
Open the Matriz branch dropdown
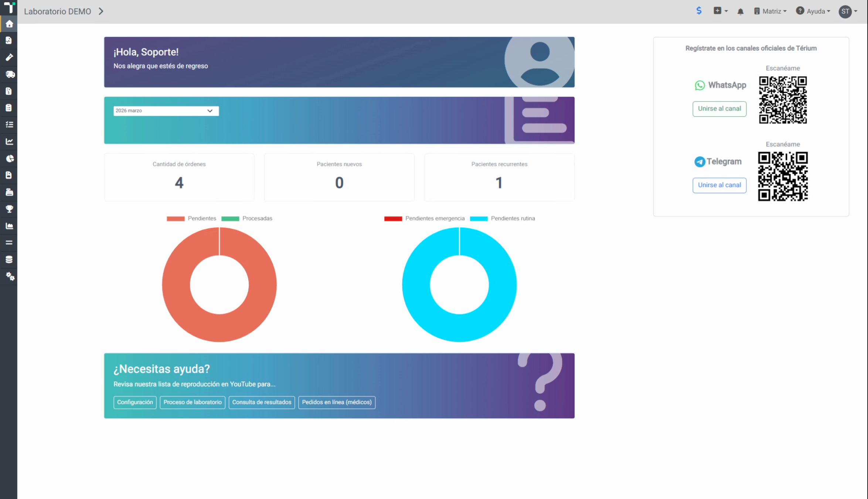click(x=770, y=11)
